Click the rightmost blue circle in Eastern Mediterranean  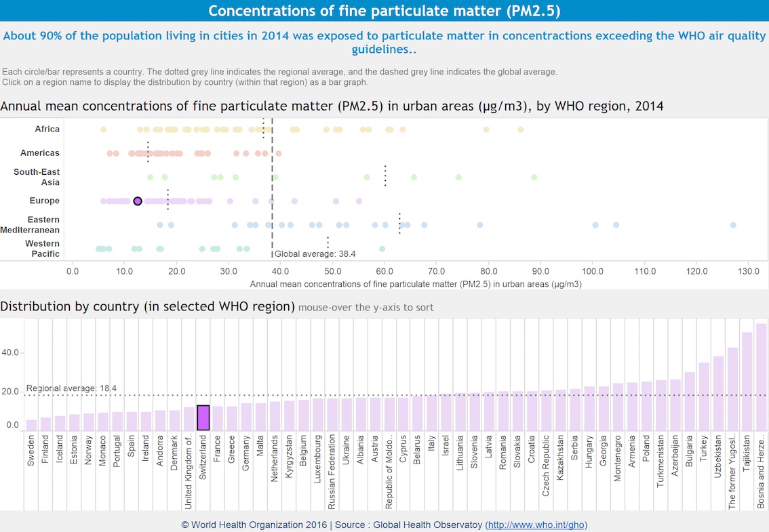point(733,224)
